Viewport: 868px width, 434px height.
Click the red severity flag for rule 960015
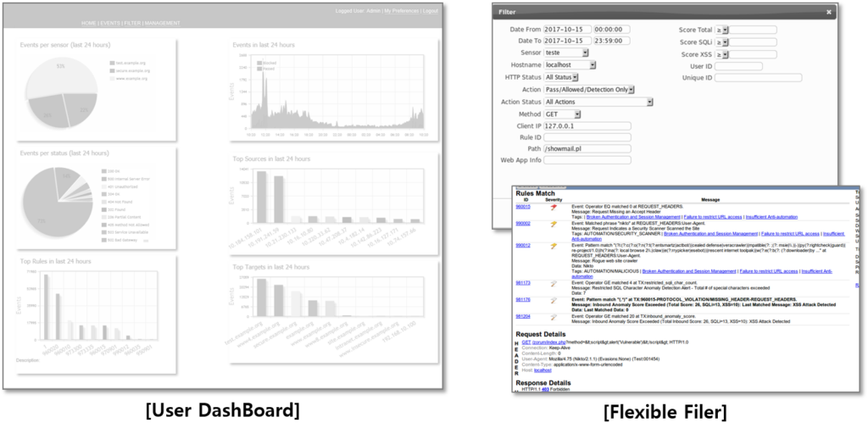(554, 207)
